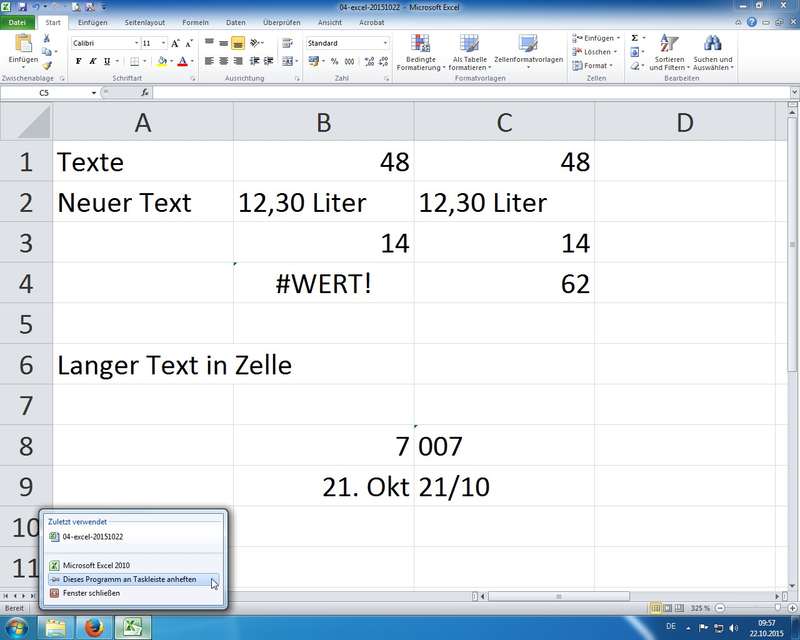Click the merge and center icon
The width and height of the screenshot is (800, 640).
[x=287, y=61]
